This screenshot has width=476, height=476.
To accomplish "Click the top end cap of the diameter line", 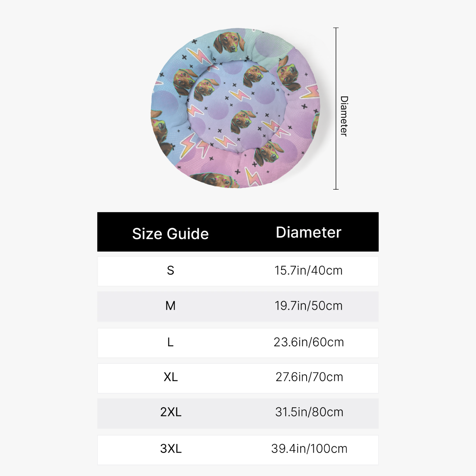I will click(336, 28).
